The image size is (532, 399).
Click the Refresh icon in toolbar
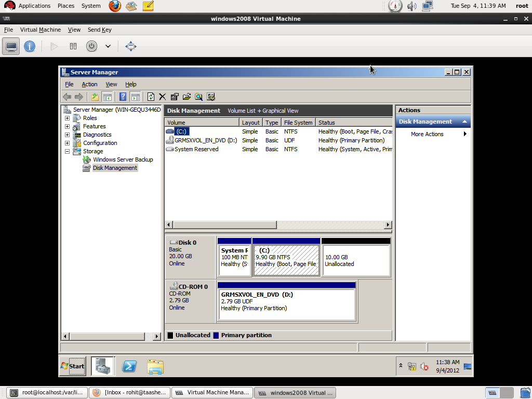pos(151,97)
